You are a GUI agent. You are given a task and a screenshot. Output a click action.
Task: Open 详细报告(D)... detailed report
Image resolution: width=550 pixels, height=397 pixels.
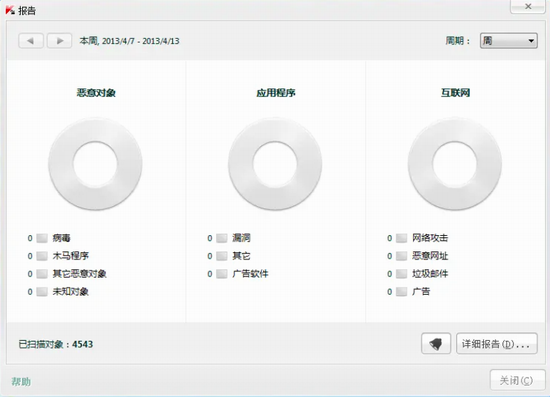pyautogui.click(x=497, y=344)
